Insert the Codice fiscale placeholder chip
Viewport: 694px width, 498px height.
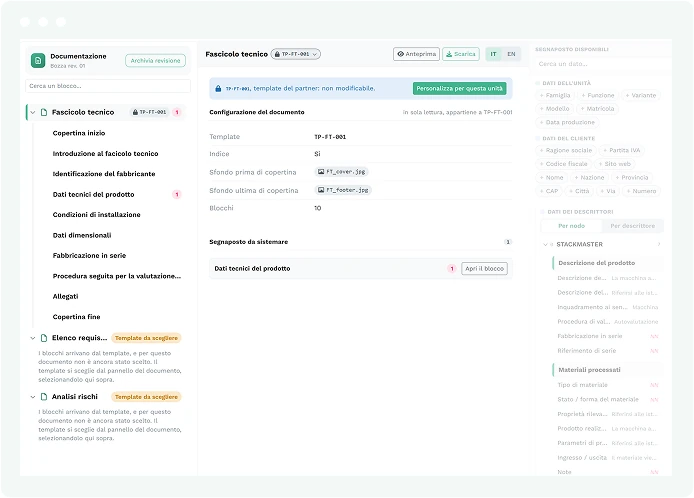(563, 164)
